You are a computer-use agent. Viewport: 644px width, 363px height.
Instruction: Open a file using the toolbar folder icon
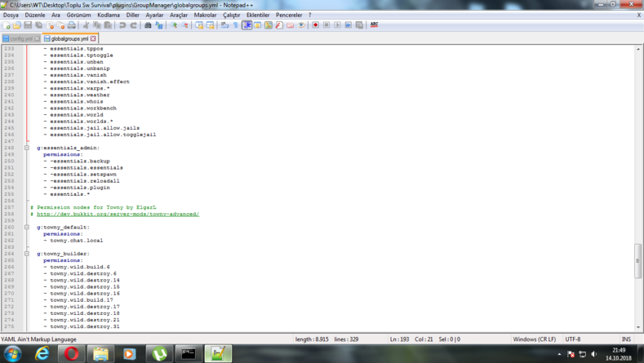[x=17, y=25]
